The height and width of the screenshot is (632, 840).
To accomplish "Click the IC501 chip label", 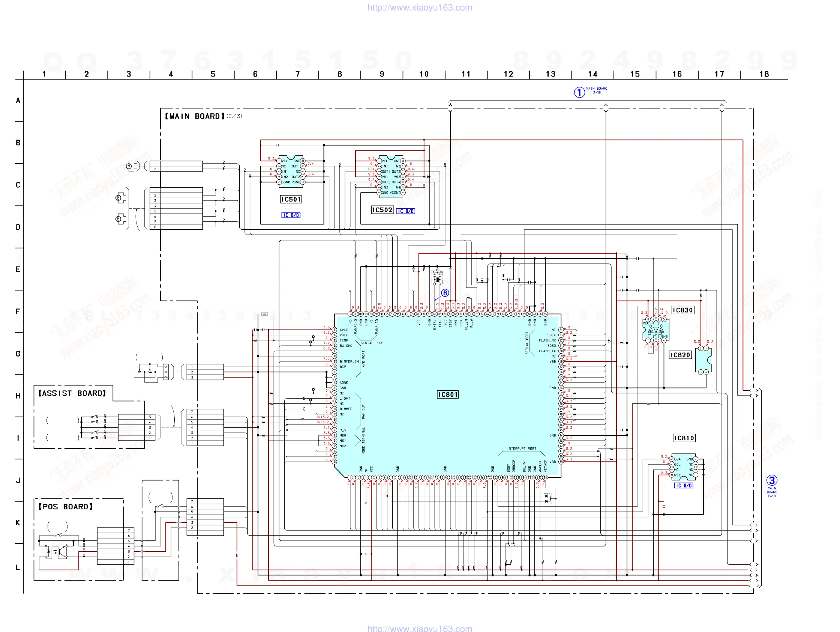I will 291,199.
